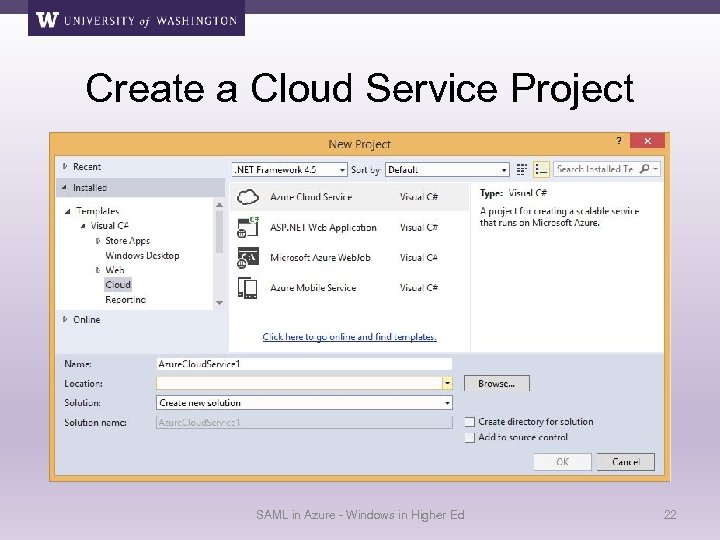
Task: Switch to small icons grid view
Action: 521,169
